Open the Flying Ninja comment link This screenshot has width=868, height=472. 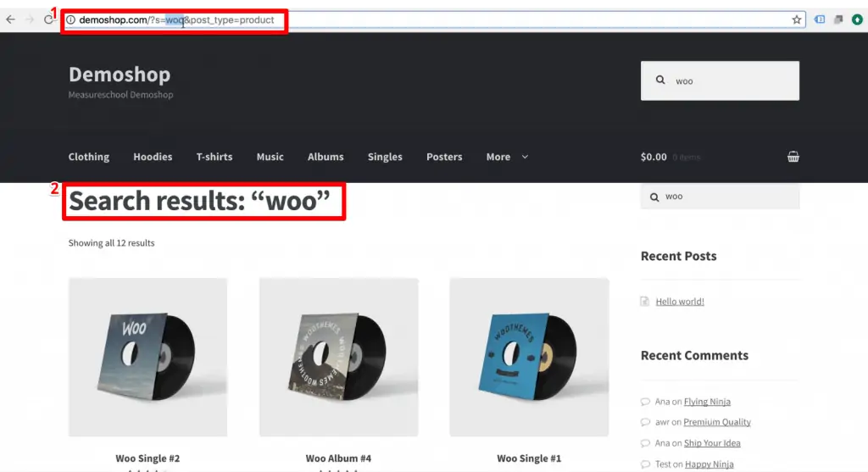(707, 402)
